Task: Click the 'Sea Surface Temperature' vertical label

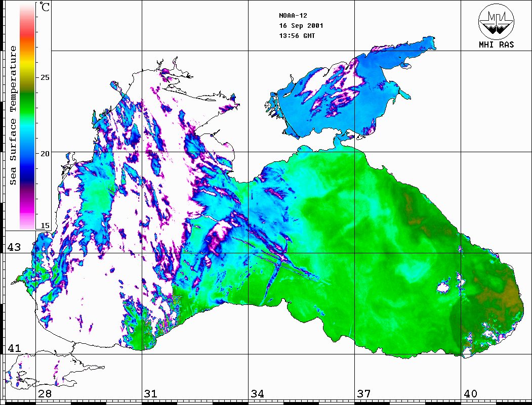Action: [13, 116]
